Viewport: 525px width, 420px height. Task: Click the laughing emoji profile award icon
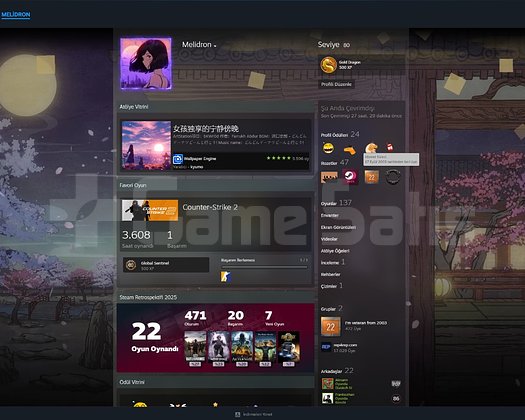click(x=328, y=148)
